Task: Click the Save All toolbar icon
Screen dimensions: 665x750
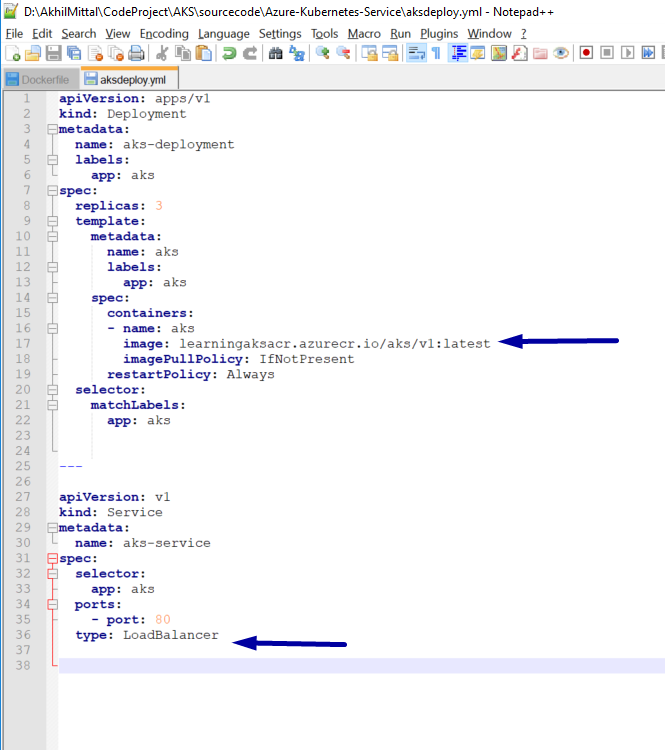Action: click(74, 53)
